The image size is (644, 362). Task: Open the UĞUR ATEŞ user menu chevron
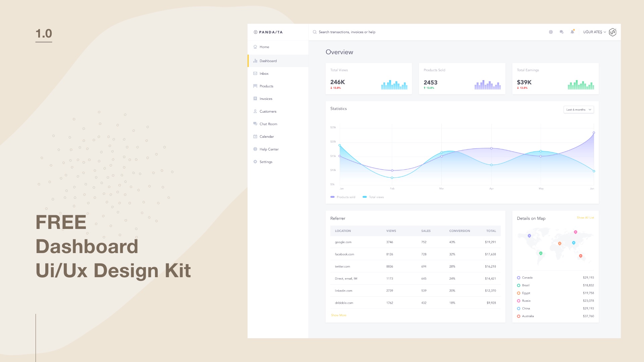[605, 32]
